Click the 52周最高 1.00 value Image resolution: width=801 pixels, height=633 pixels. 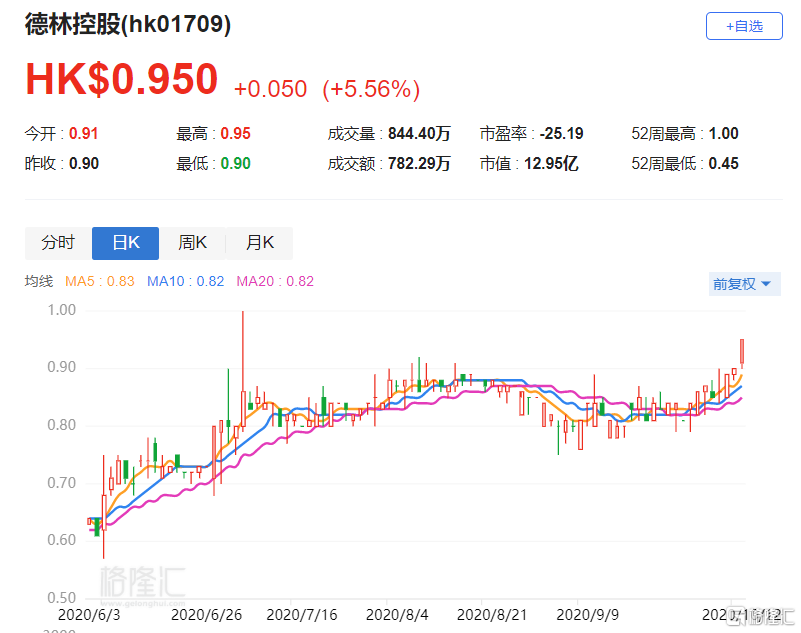723,133
